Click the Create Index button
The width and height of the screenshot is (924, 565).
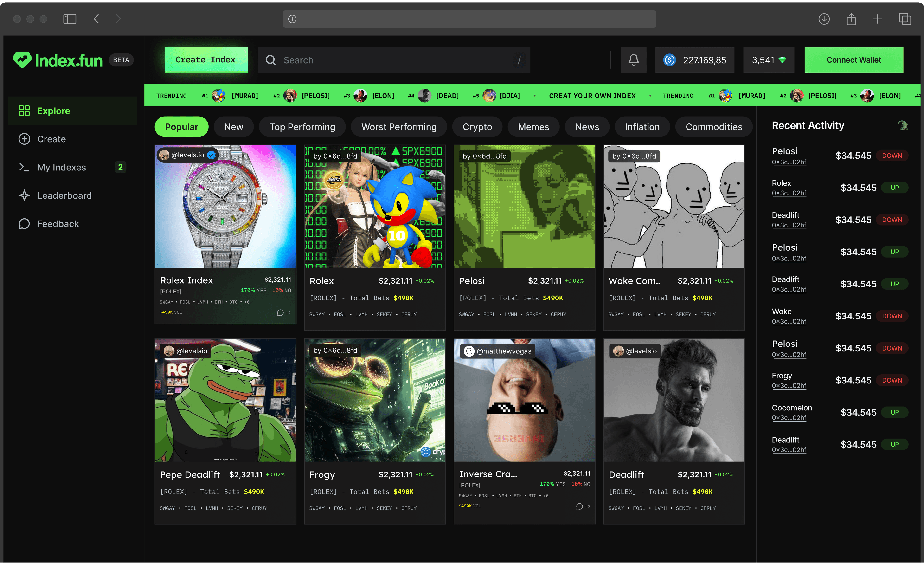click(x=206, y=60)
